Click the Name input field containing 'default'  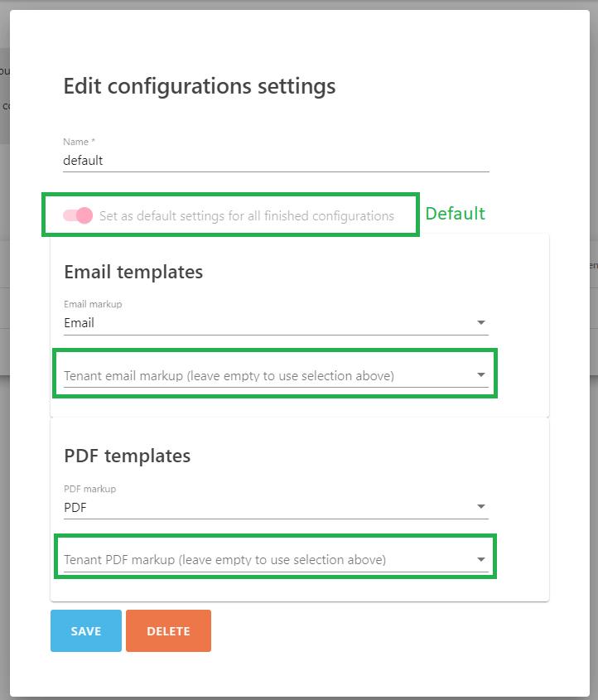pos(275,161)
